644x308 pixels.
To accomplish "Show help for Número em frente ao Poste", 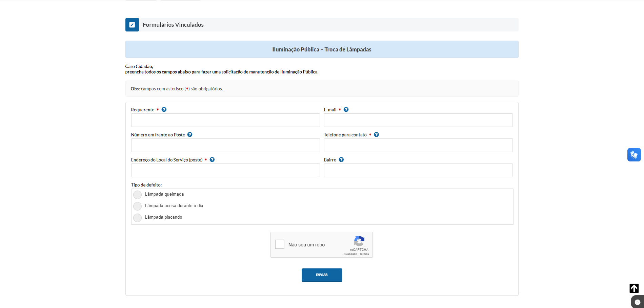I will [190, 135].
